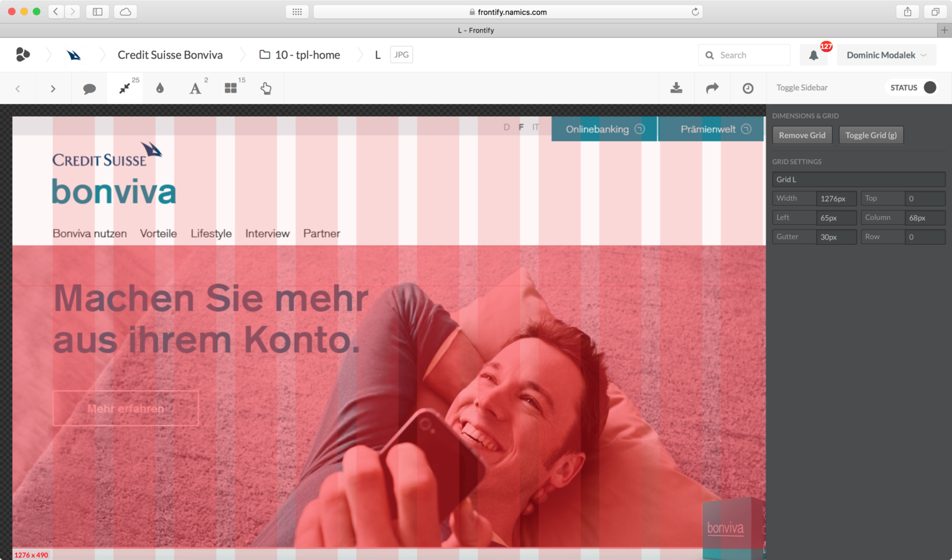The height and width of the screenshot is (560, 952).
Task: Click the Toggle Grid (g) button
Action: pos(871,135)
